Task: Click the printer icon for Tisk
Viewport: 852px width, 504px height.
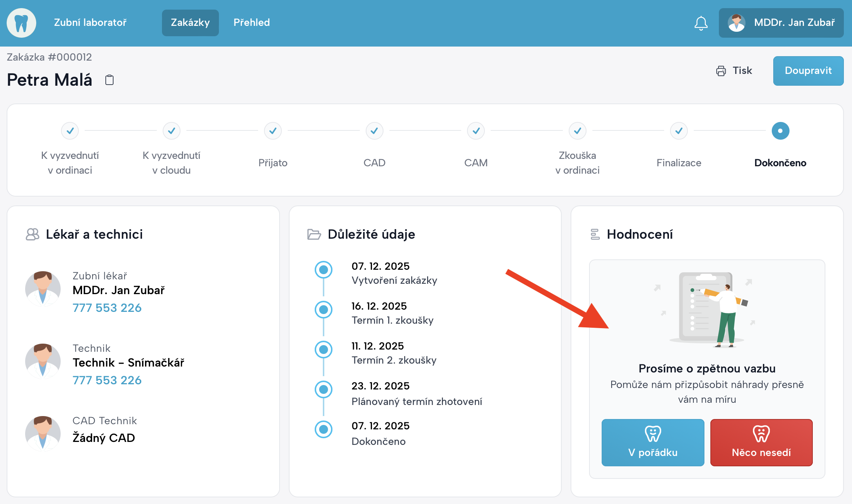Action: coord(721,71)
